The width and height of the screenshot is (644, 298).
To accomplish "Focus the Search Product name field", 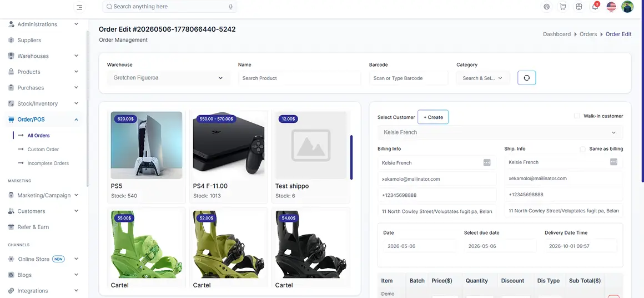I will pos(299,78).
